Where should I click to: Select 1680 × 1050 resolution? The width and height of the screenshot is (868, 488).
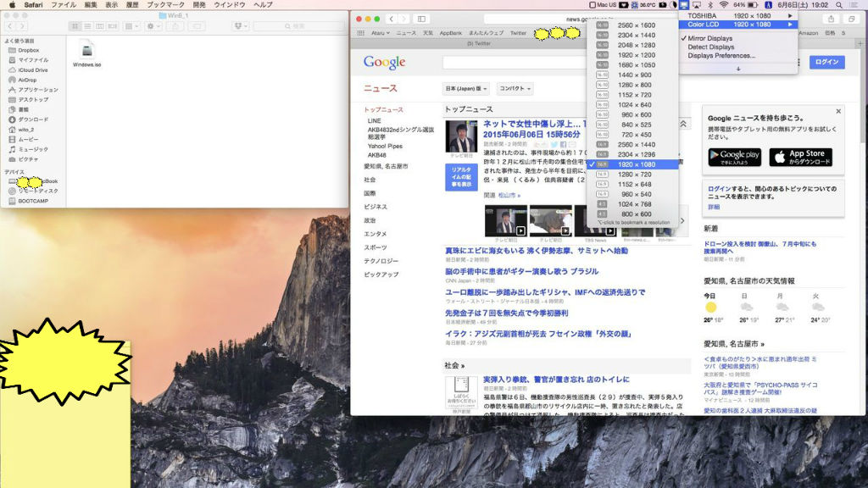632,65
